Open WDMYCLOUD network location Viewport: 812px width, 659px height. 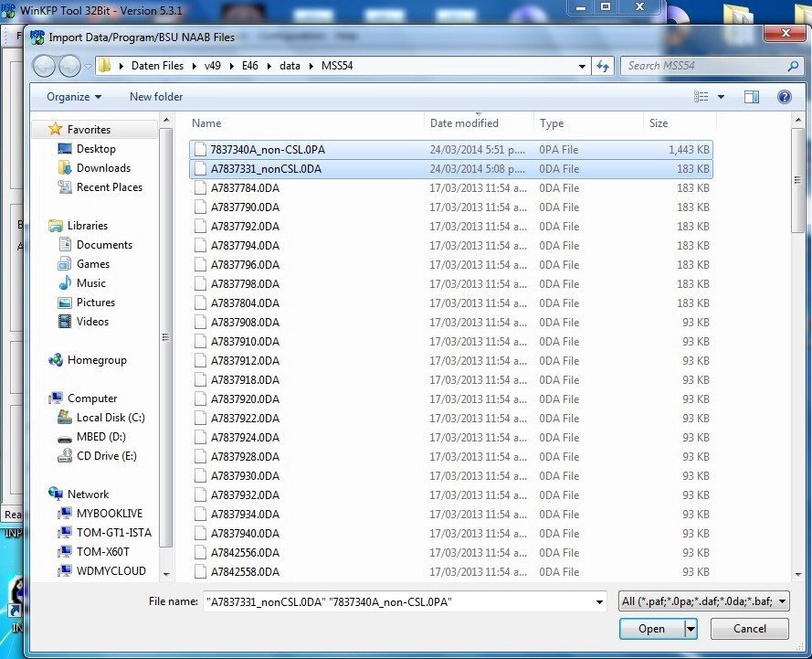click(x=111, y=571)
